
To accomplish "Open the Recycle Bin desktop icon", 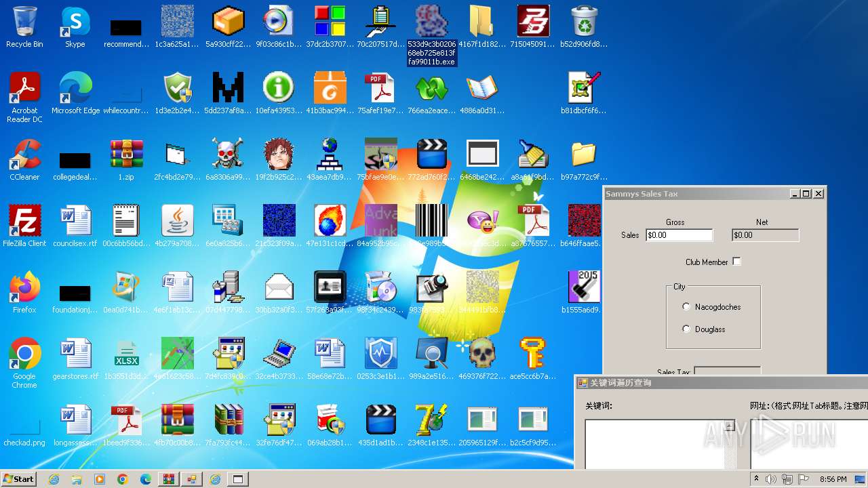I will (x=24, y=27).
